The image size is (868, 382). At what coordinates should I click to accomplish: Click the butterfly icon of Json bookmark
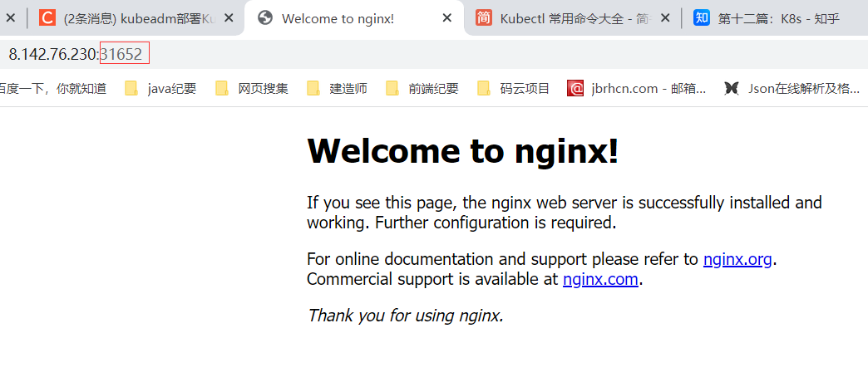coord(732,89)
